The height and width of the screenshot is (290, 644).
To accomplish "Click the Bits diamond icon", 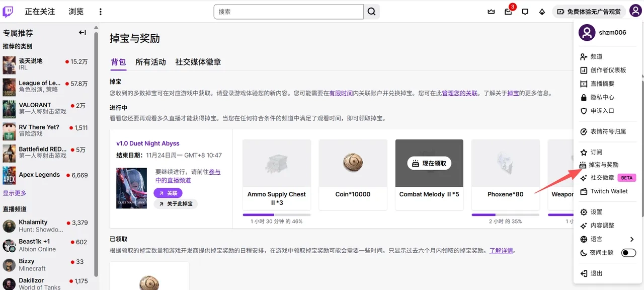I will (x=542, y=12).
